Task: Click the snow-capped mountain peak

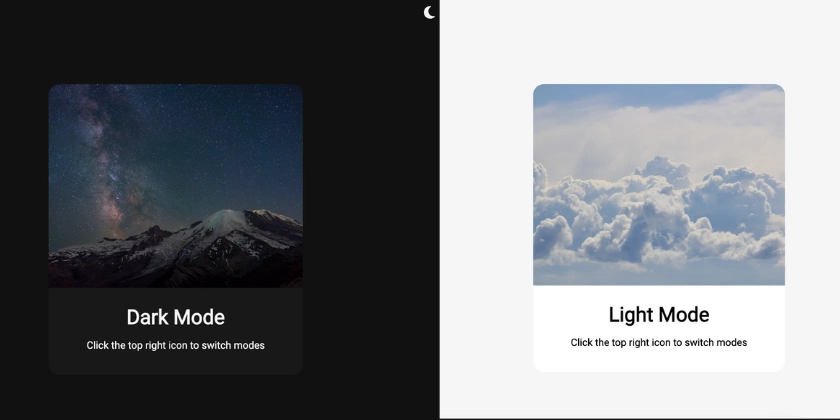Action: point(230,218)
